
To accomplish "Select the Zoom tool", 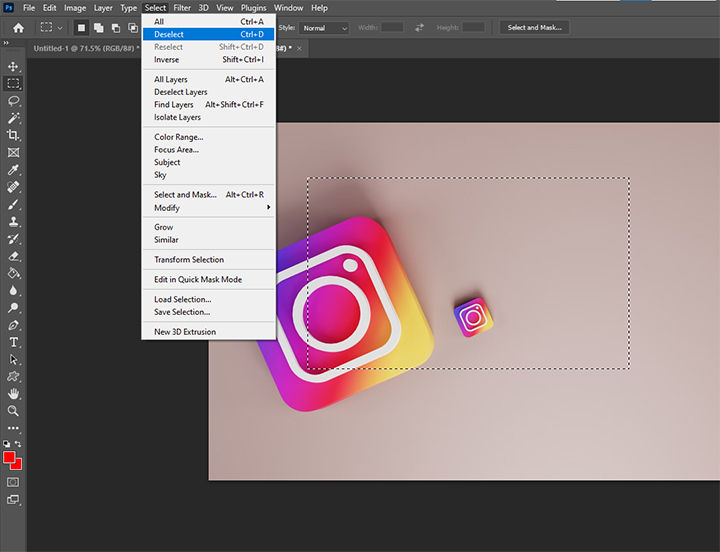I will pyautogui.click(x=13, y=411).
